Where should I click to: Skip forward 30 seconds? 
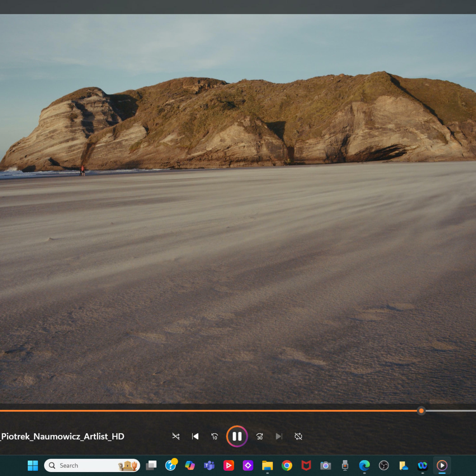pos(259,436)
